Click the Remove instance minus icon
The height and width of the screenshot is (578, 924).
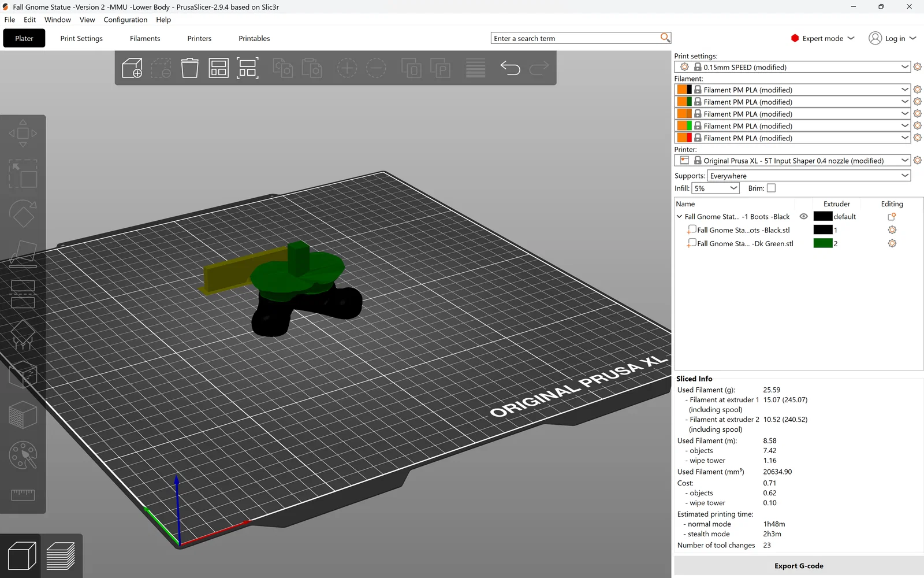(x=376, y=68)
